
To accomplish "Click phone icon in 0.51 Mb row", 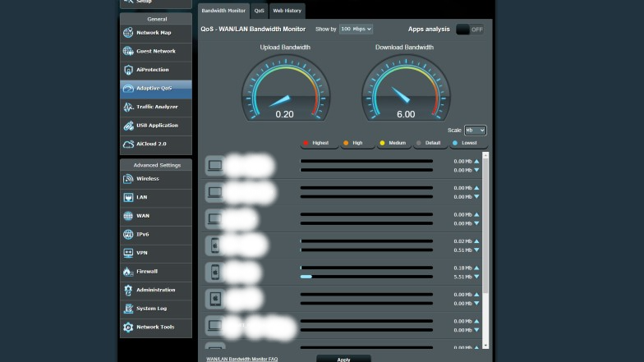I will 215,245.
